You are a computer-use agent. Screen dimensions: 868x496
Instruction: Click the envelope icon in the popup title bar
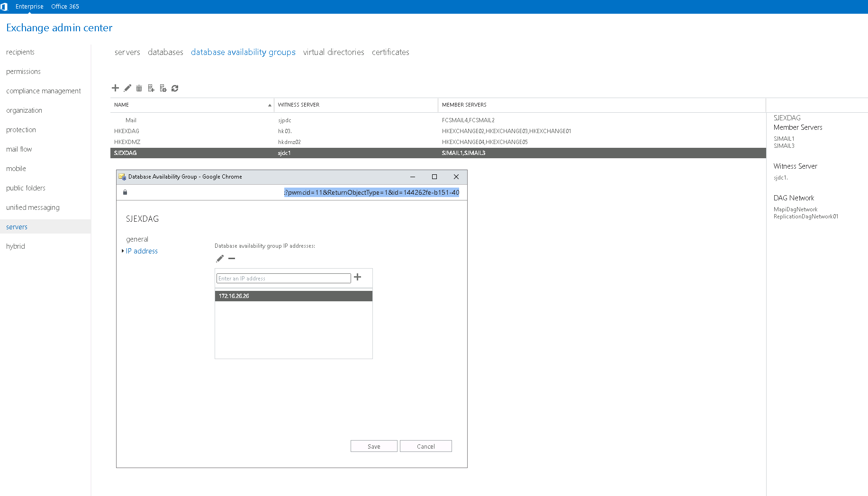pos(122,177)
